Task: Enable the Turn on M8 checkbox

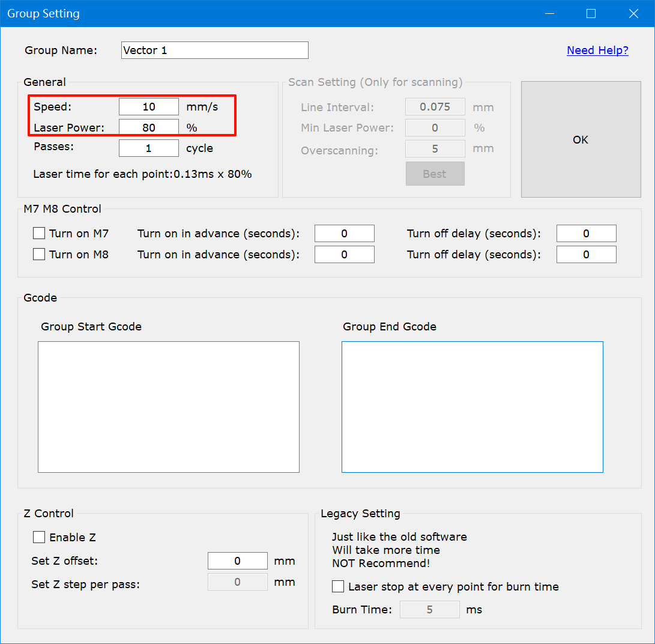Action: click(x=39, y=254)
